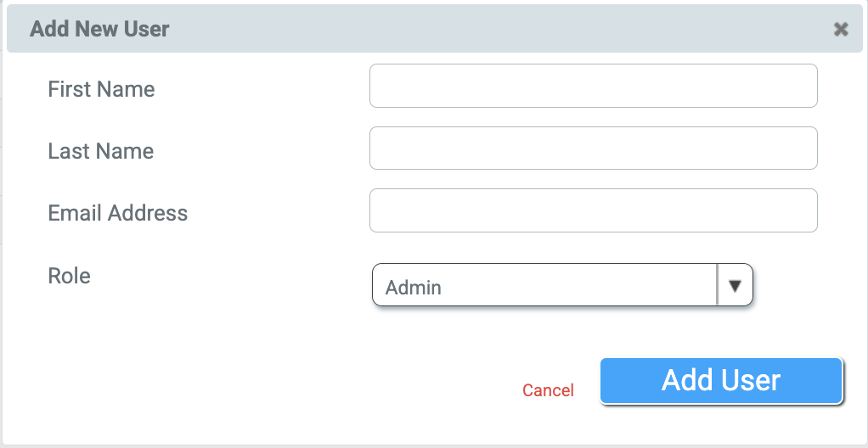Select the Admin text in Role combo box
868x448 pixels.
[x=414, y=288]
